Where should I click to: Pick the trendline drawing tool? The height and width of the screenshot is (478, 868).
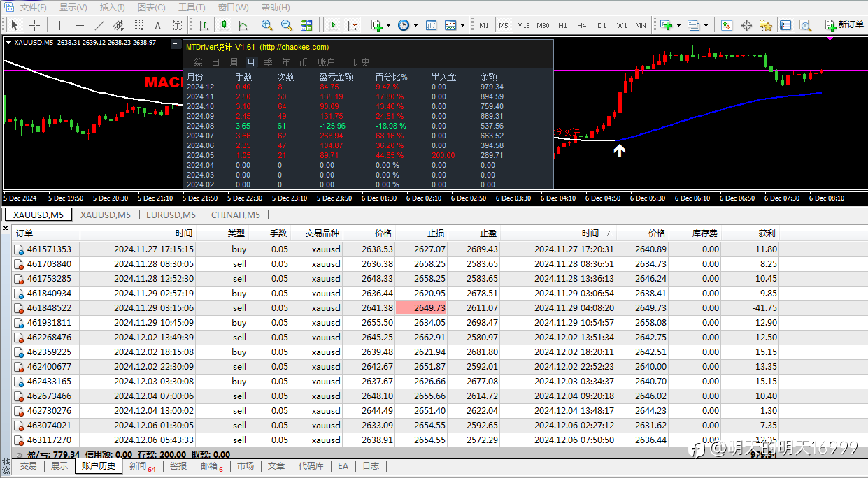click(99, 25)
